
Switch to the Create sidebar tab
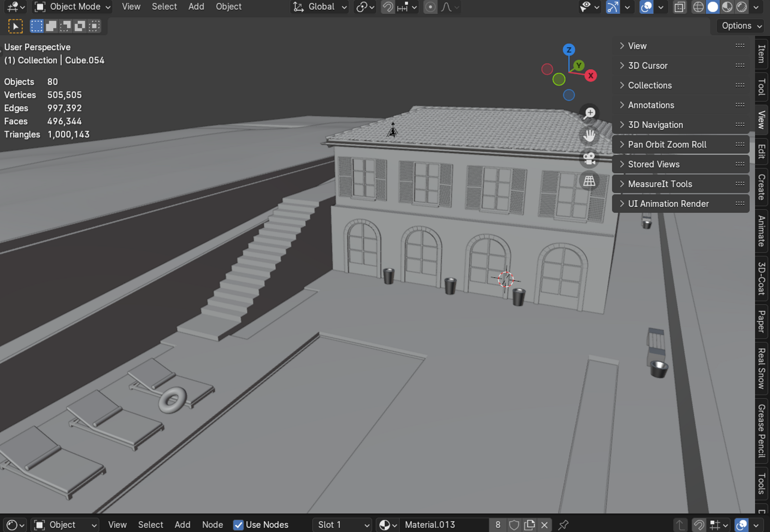762,187
